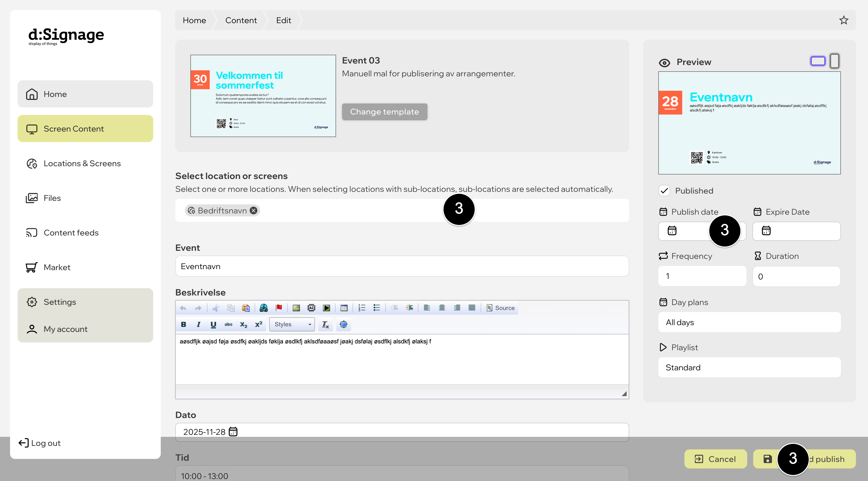Open Settings in the sidebar

(85, 302)
